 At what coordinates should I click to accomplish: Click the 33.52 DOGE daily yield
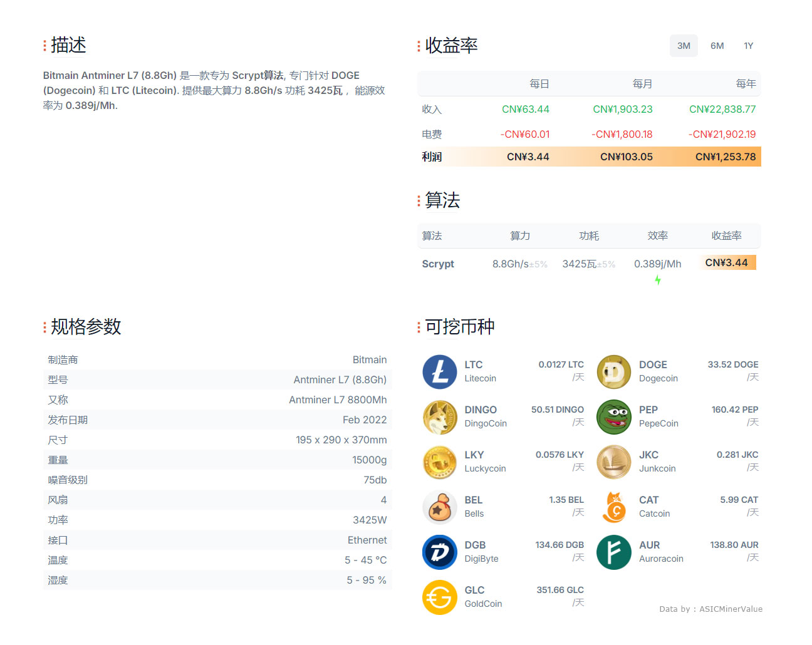pyautogui.click(x=733, y=364)
